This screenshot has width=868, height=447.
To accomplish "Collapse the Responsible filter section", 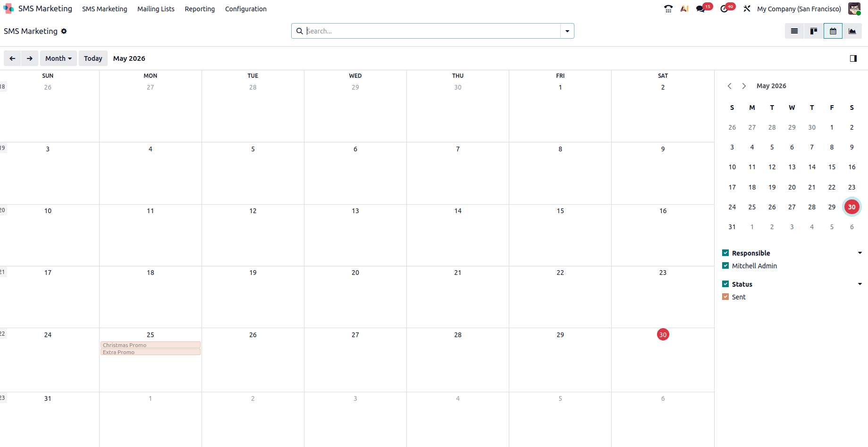I will (x=860, y=253).
